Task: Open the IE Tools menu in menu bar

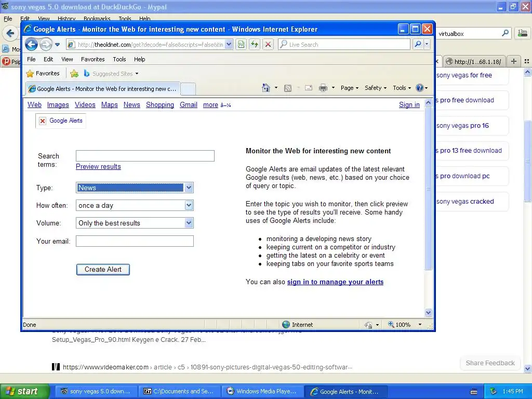Action: point(119,59)
